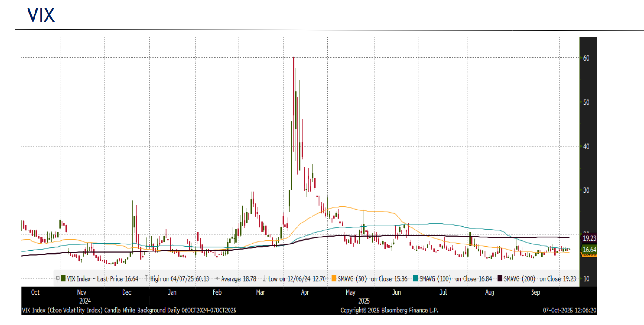Click the Sep label on time axis
The width and height of the screenshot is (644, 325).
(535, 292)
